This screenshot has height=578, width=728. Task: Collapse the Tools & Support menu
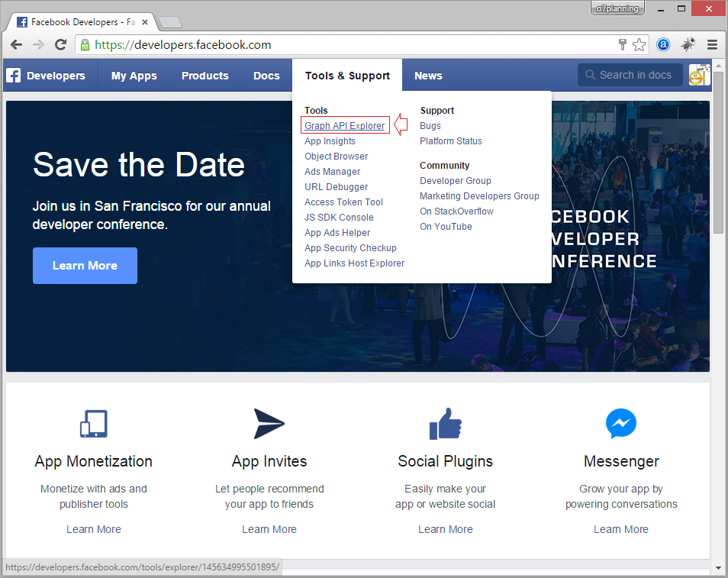click(347, 76)
